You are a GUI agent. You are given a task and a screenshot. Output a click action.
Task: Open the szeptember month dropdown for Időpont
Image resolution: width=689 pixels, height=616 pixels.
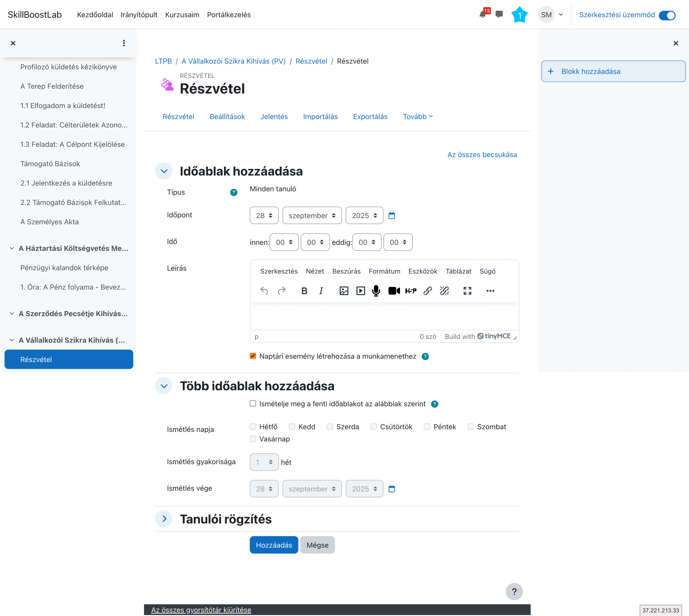312,216
